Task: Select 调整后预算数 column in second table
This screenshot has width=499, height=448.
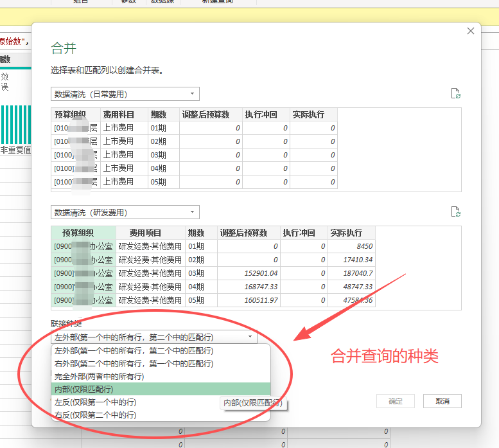Action: [249, 233]
